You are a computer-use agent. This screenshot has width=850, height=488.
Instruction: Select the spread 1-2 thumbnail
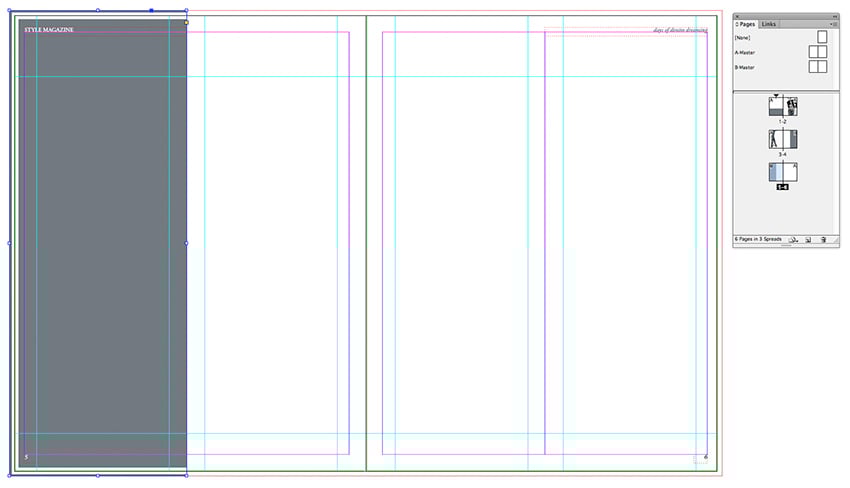pyautogui.click(x=783, y=106)
